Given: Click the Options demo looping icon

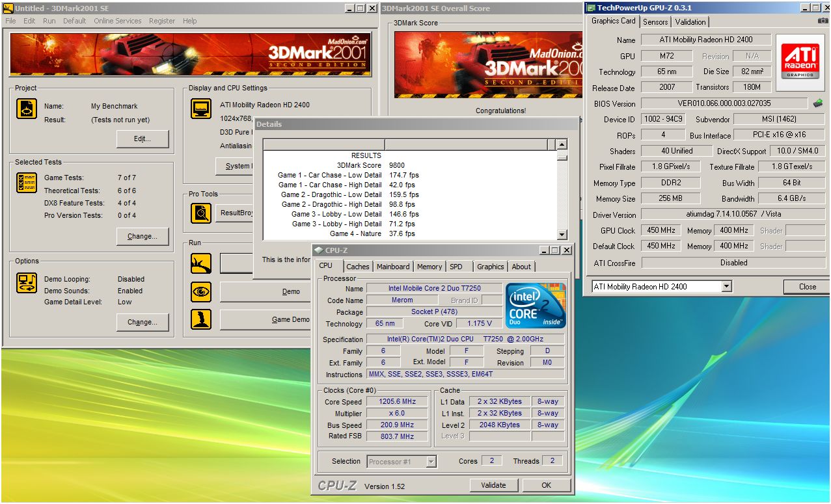Looking at the screenshot, I should pyautogui.click(x=27, y=282).
